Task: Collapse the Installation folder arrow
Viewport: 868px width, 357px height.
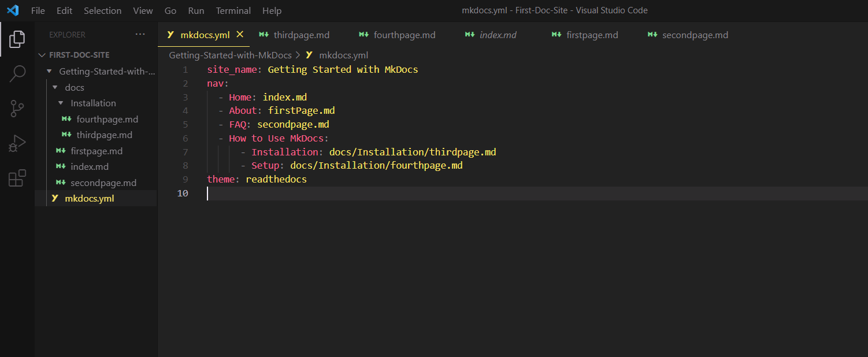Action: click(x=61, y=103)
